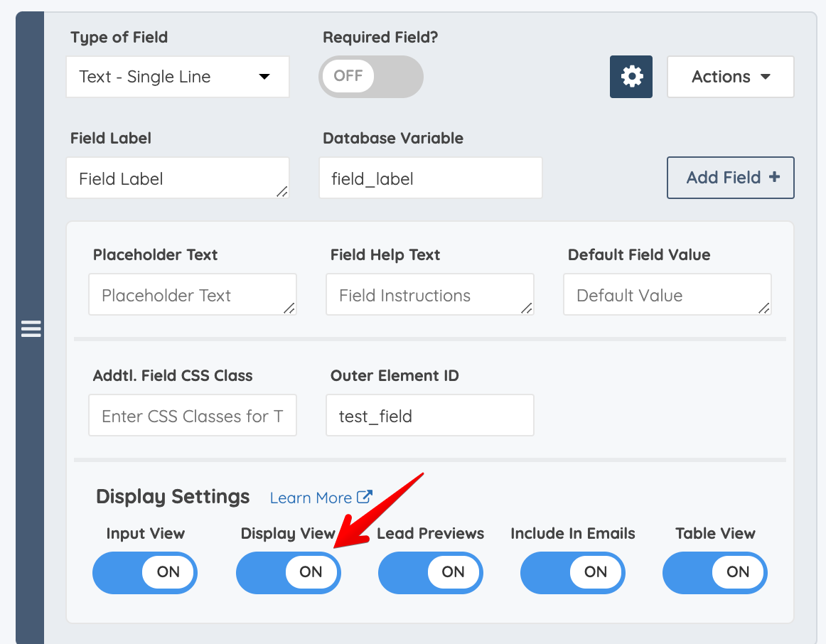Click the hamburger drag handle on the sidebar
The width and height of the screenshot is (826, 644).
(x=31, y=329)
